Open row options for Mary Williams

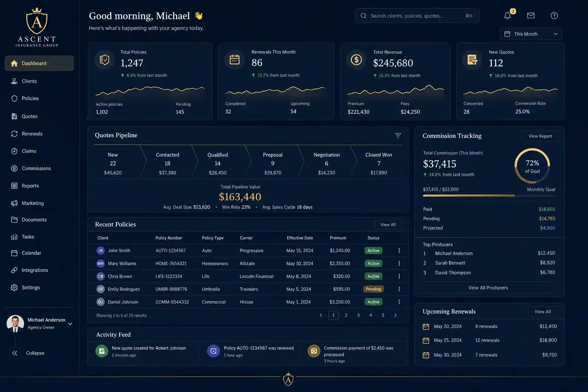coord(399,263)
